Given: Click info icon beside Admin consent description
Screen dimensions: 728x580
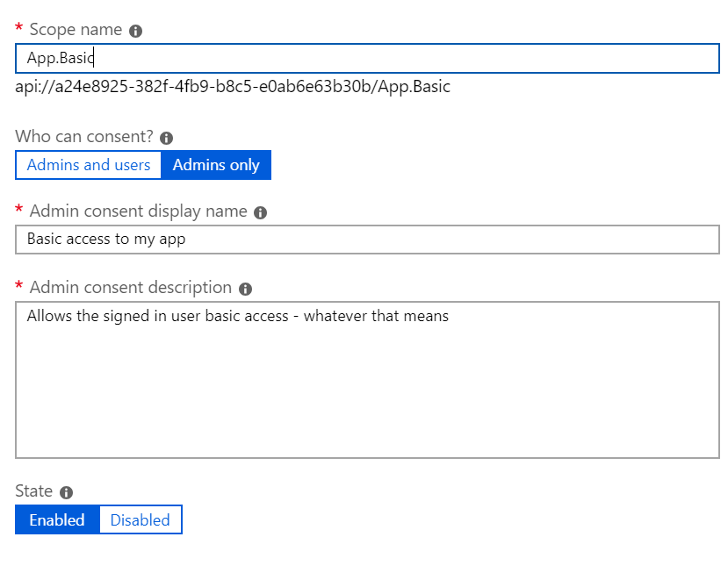Looking at the screenshot, I should [245, 289].
